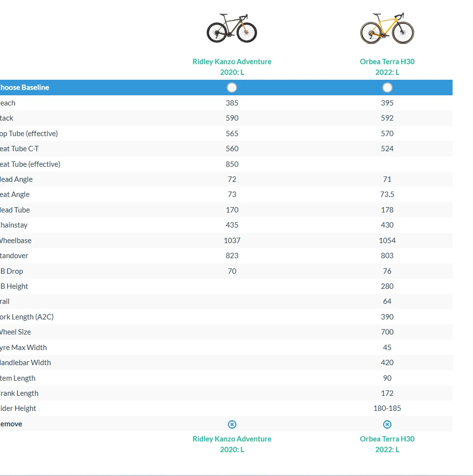Click the Chainstay row label
The height and width of the screenshot is (476, 473).
point(14,225)
